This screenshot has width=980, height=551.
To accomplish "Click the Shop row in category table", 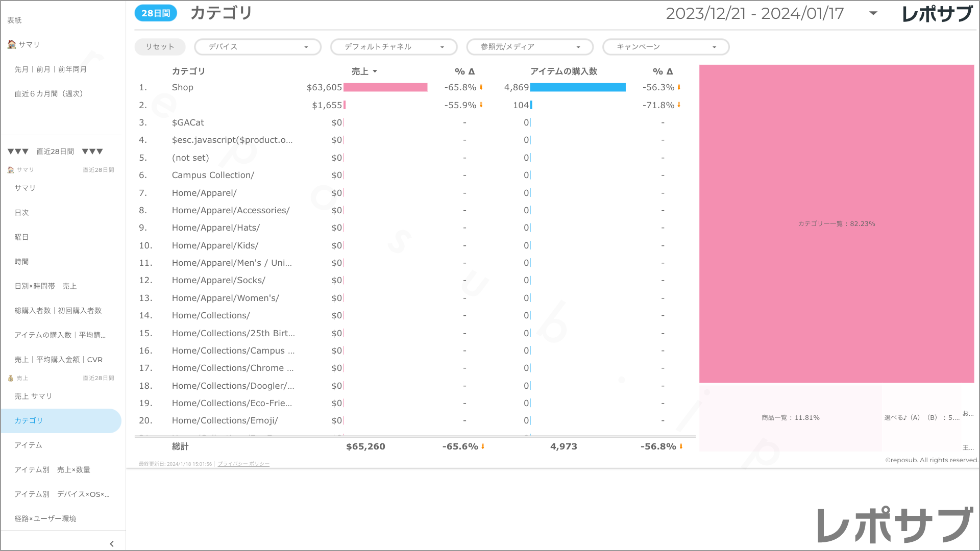I will (183, 87).
